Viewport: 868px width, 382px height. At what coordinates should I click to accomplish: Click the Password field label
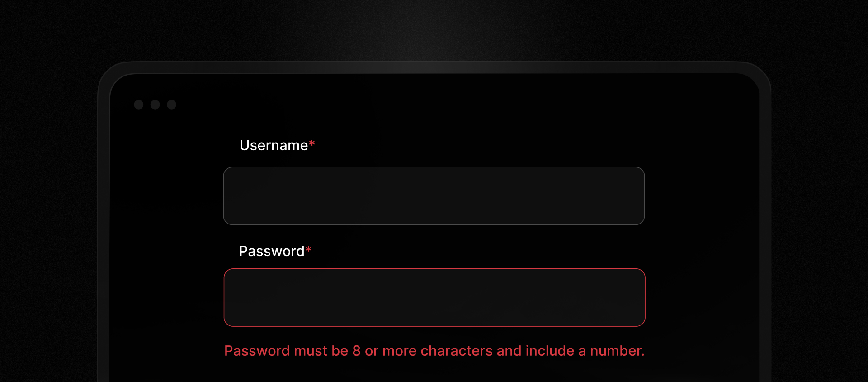(x=271, y=251)
